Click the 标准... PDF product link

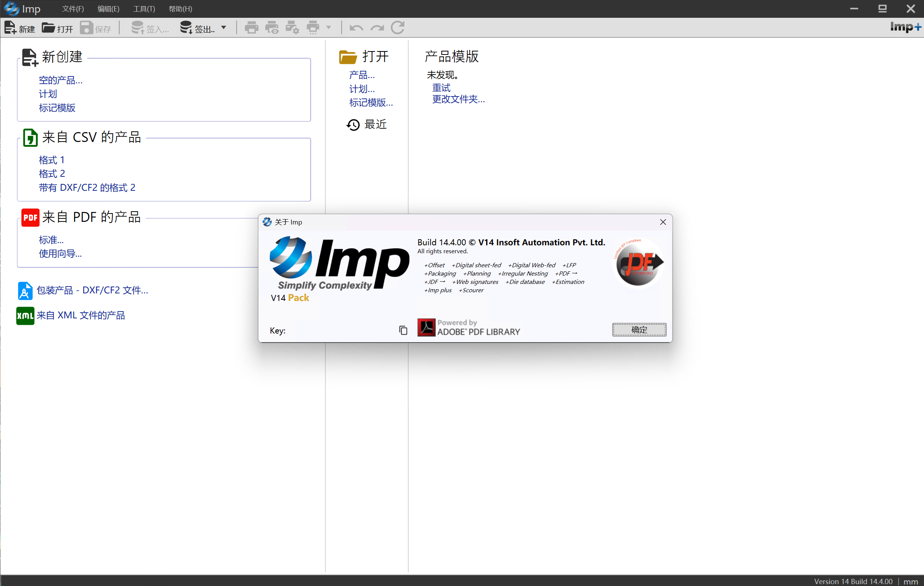[51, 240]
